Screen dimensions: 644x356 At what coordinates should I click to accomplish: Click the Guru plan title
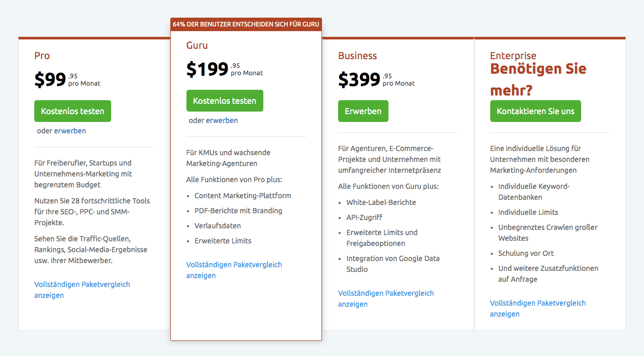click(x=197, y=45)
